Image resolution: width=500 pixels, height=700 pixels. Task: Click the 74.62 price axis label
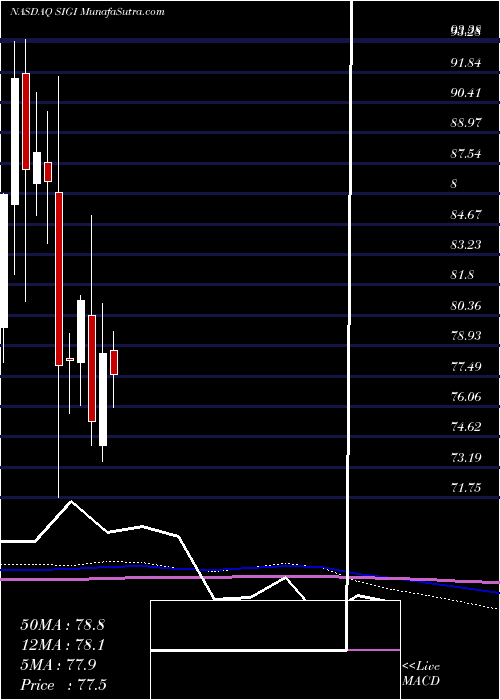[x=466, y=427]
